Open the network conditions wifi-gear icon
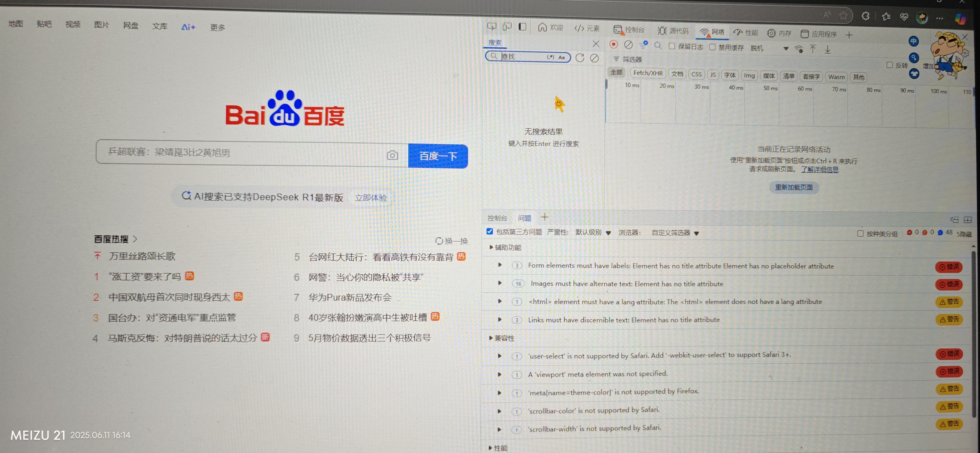 click(x=799, y=49)
